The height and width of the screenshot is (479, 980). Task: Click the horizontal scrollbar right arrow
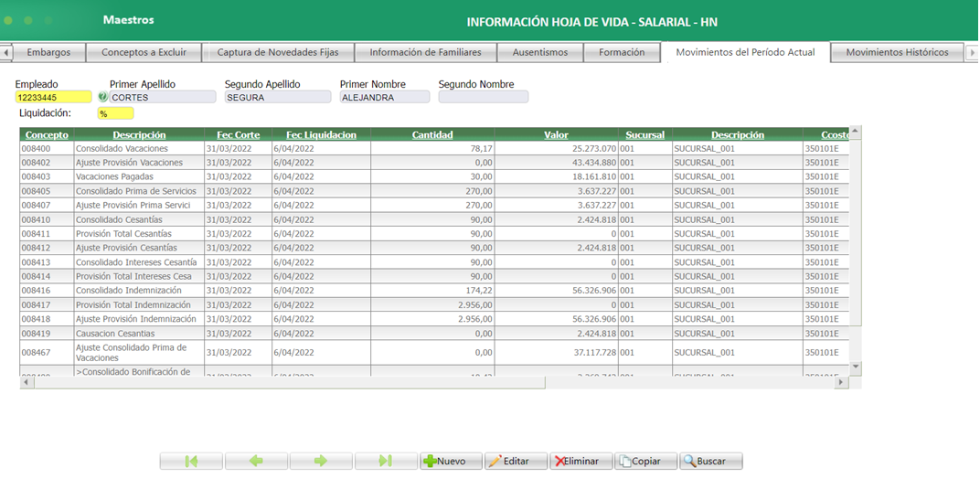click(x=840, y=381)
